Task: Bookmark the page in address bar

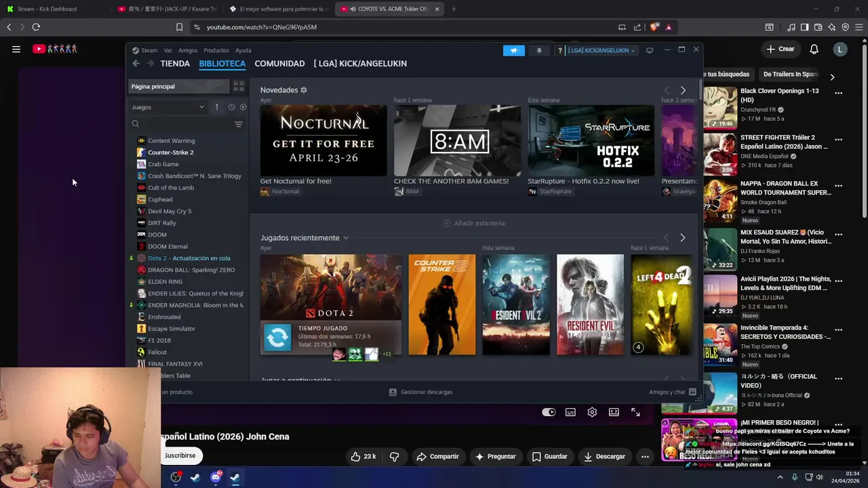Action: (x=179, y=27)
